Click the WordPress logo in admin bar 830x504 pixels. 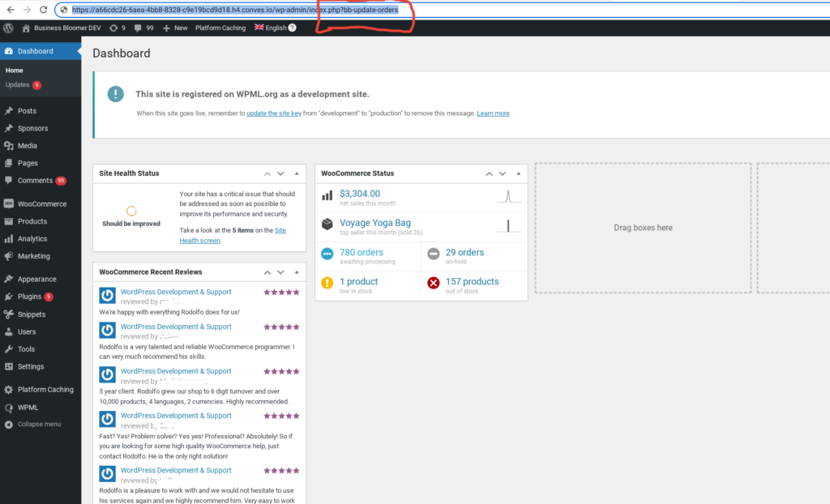click(x=8, y=28)
